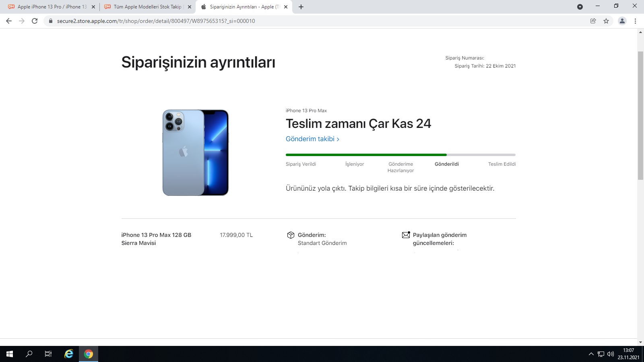Click the address bar URL

tap(156, 21)
